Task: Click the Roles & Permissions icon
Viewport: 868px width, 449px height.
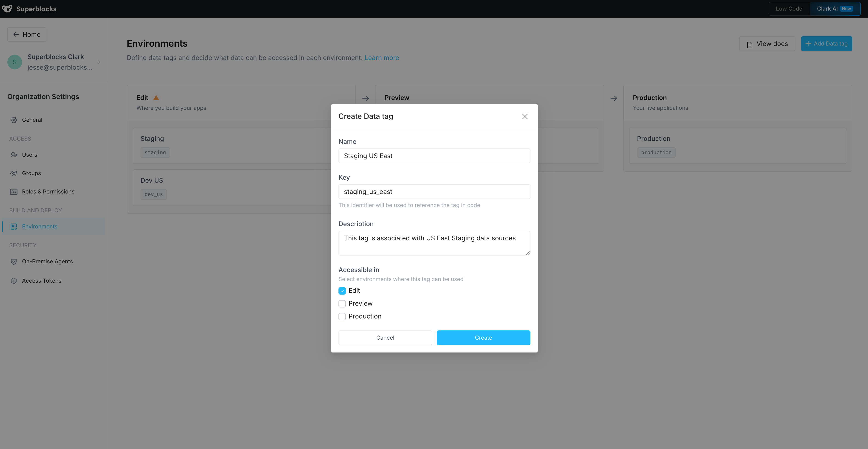Action: (14, 191)
